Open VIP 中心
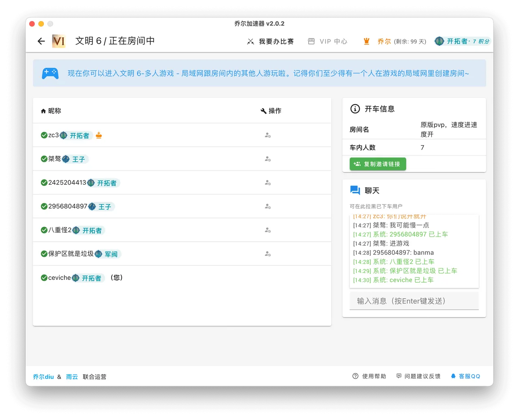Viewport: 519px width, 420px height. 328,41
